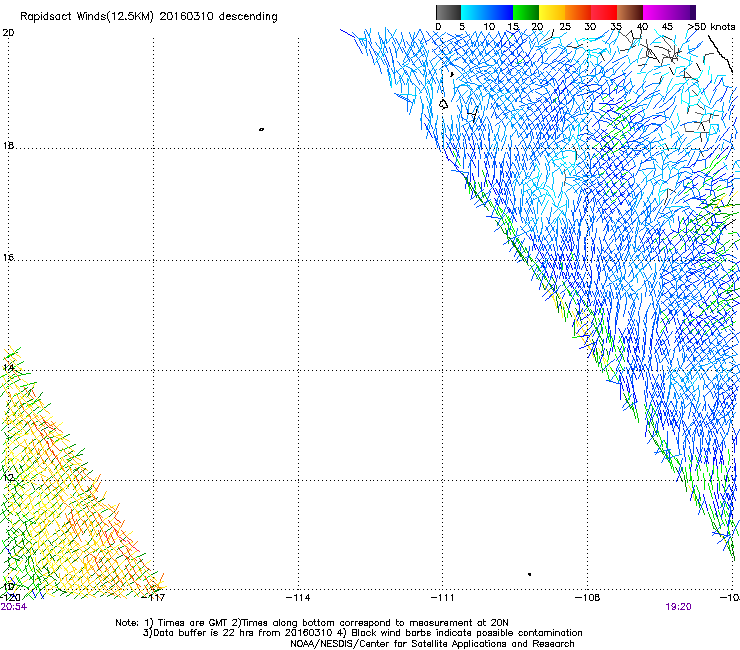740x650 pixels.
Task: Click the NOAA/NESDIS credit line
Action: click(432, 644)
